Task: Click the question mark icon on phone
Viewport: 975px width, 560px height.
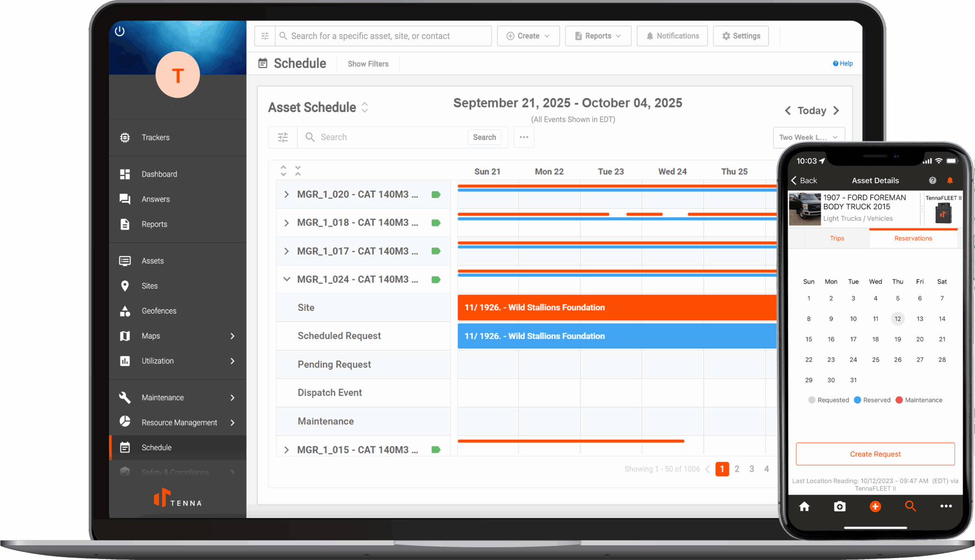Action: point(932,180)
